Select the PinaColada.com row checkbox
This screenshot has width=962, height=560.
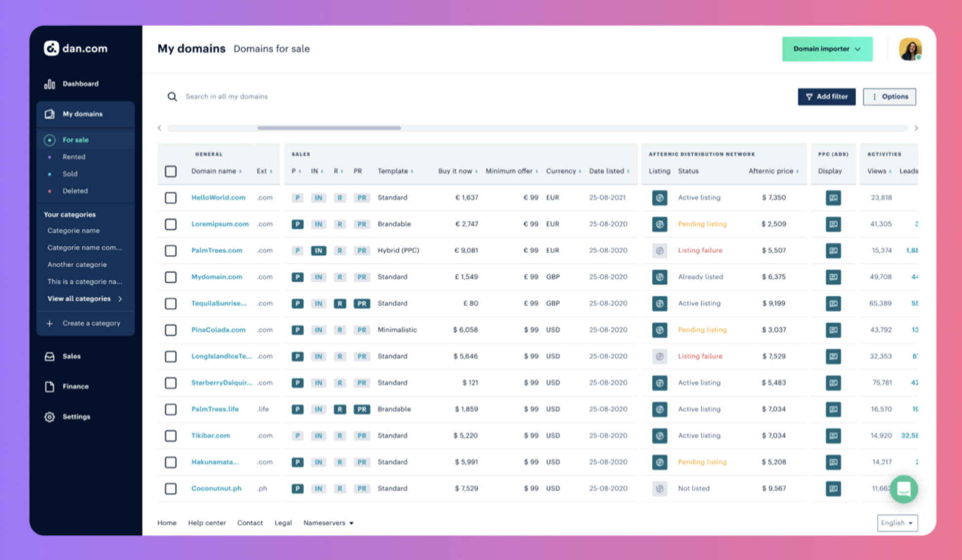[x=171, y=330]
